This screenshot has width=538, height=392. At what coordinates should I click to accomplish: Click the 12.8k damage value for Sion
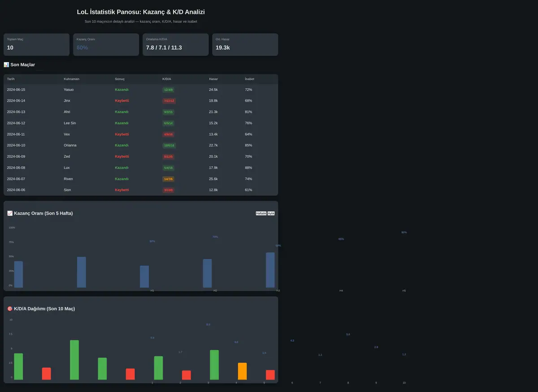(x=213, y=190)
